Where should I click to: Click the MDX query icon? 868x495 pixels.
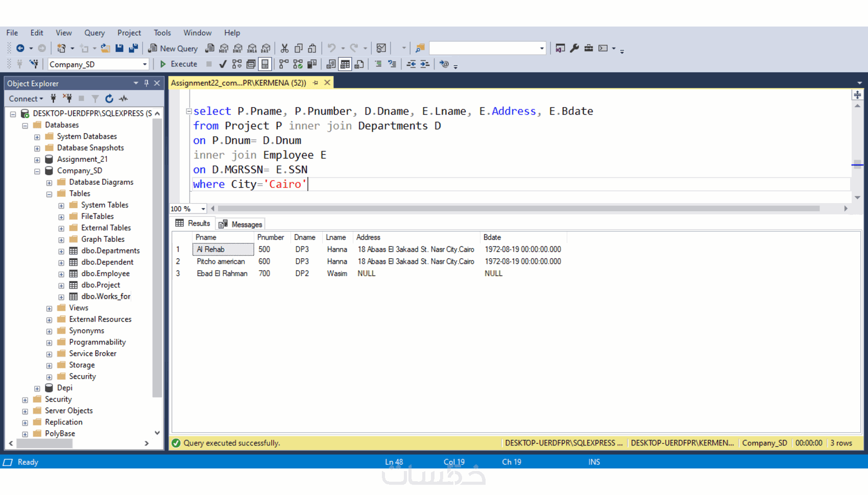pos(224,48)
